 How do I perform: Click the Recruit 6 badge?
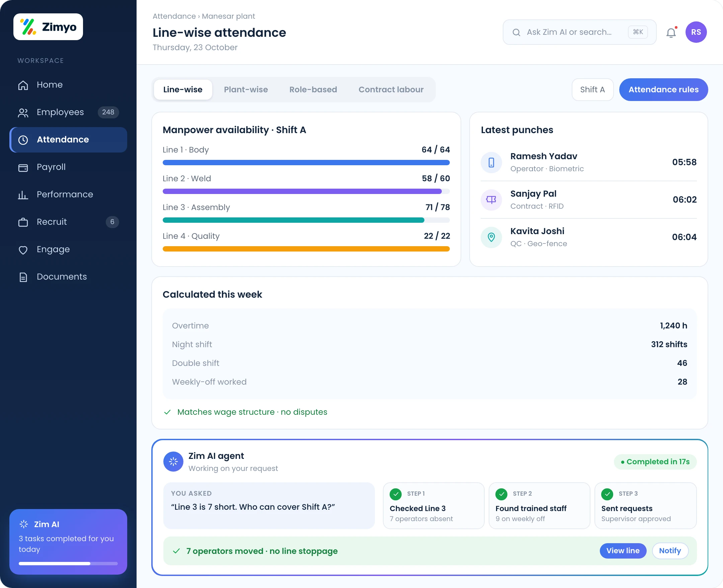[112, 222]
